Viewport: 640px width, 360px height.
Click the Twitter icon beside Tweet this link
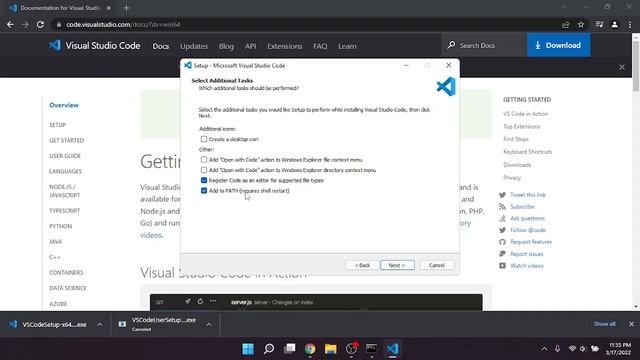tap(502, 195)
